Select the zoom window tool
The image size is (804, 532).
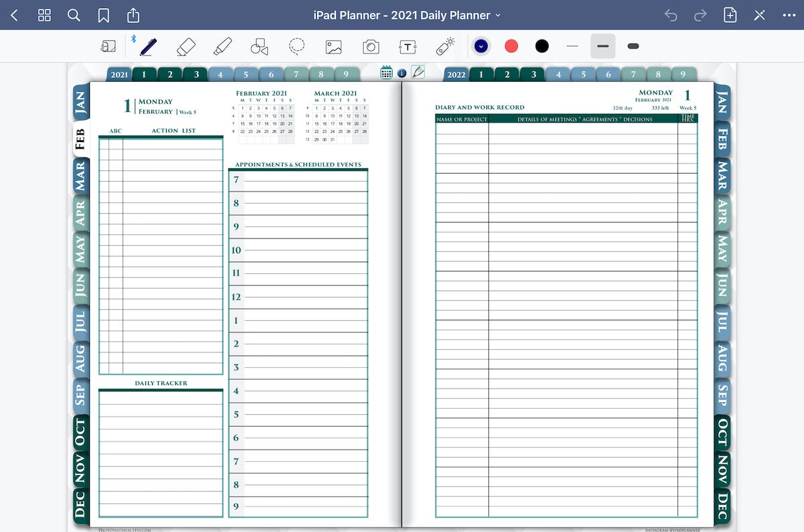[108, 46]
